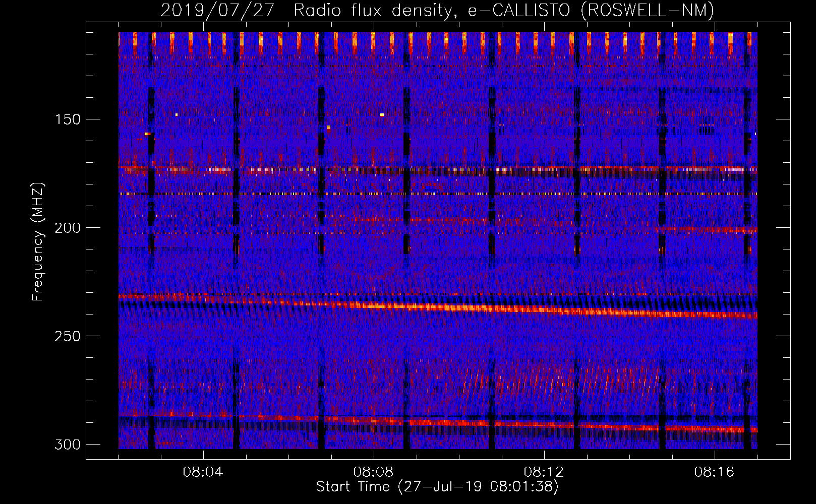Screen dimensions: 816x504
Task: Click the bright spot near 150 MHz at 08:08
Action: pos(382,115)
